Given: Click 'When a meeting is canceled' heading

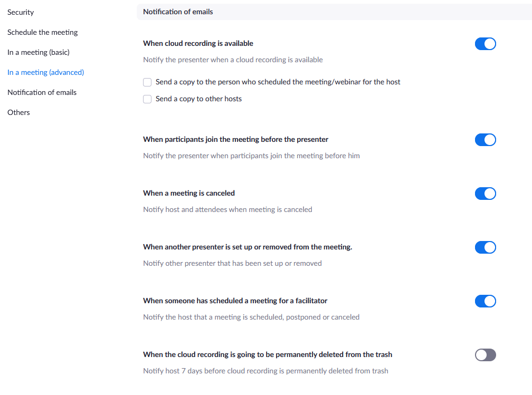Looking at the screenshot, I should 189,193.
